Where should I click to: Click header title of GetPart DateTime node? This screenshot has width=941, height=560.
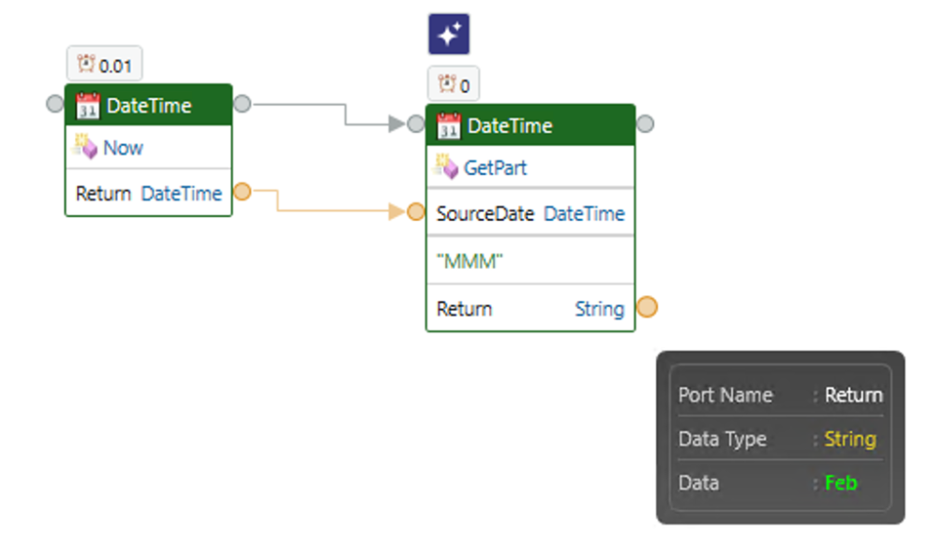(x=510, y=125)
